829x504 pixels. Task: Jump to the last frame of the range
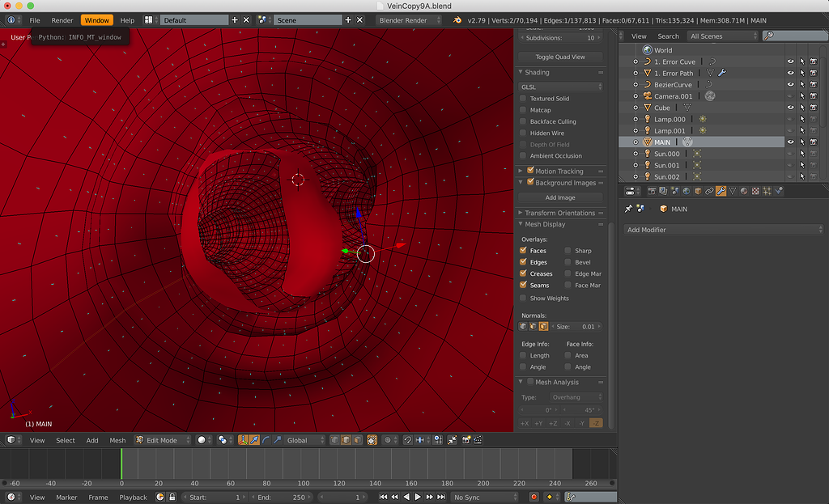(x=441, y=498)
